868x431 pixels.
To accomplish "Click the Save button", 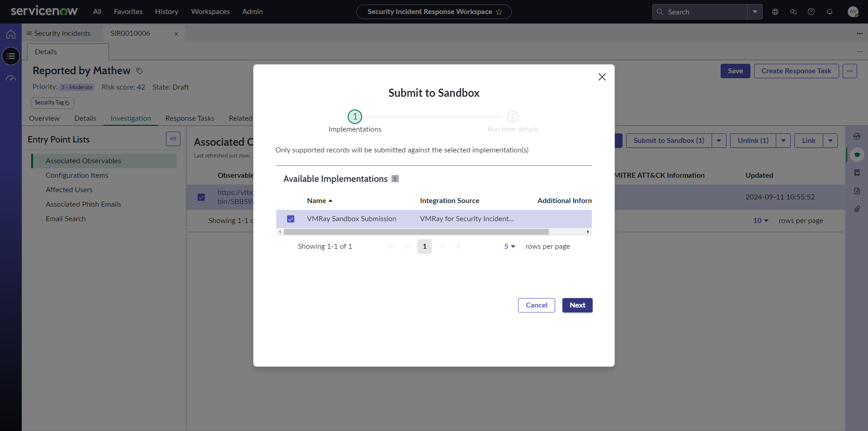I will (735, 71).
